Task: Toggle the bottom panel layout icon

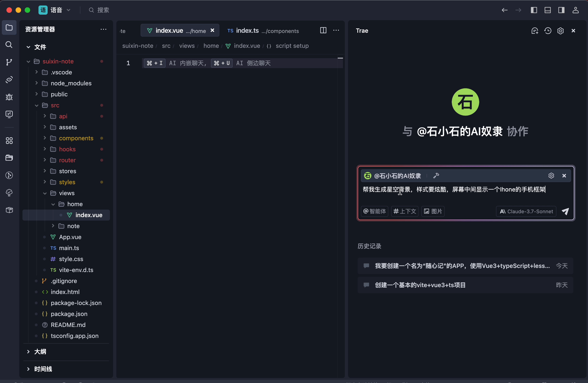Action: click(547, 10)
